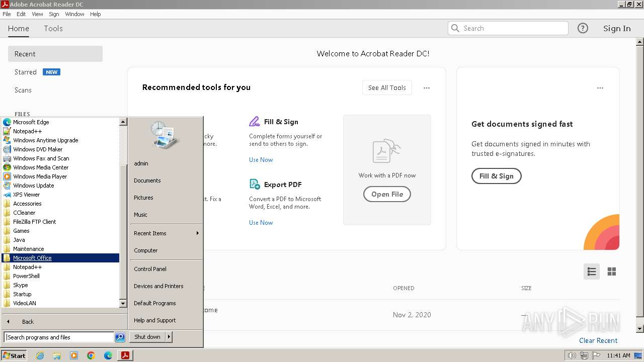
Task: Select Scans in the sidebar
Action: coord(23,90)
